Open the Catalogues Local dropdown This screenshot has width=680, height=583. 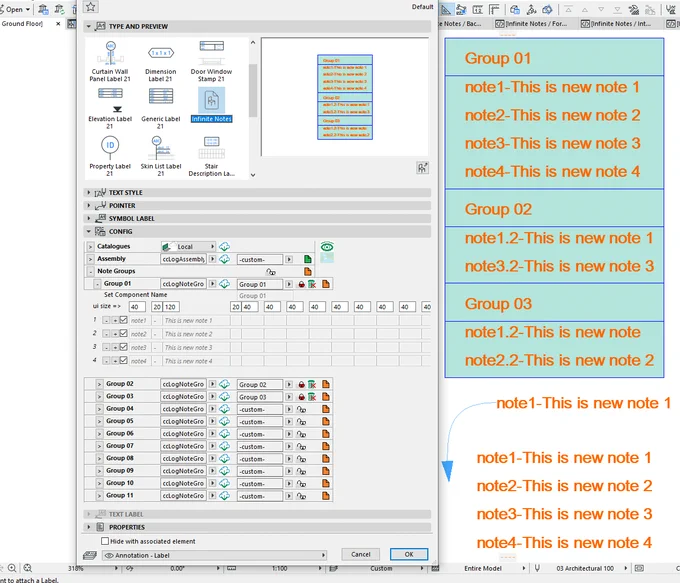(189, 246)
